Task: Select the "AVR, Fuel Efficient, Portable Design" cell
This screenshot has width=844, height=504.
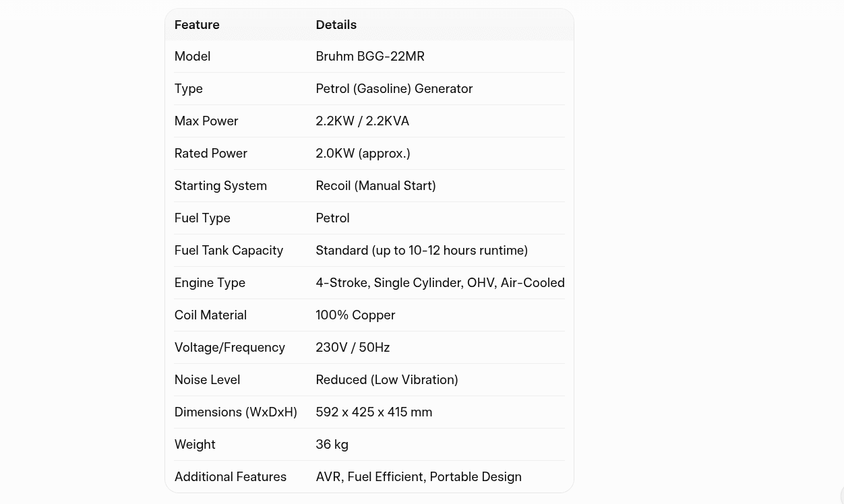Action: point(418,477)
